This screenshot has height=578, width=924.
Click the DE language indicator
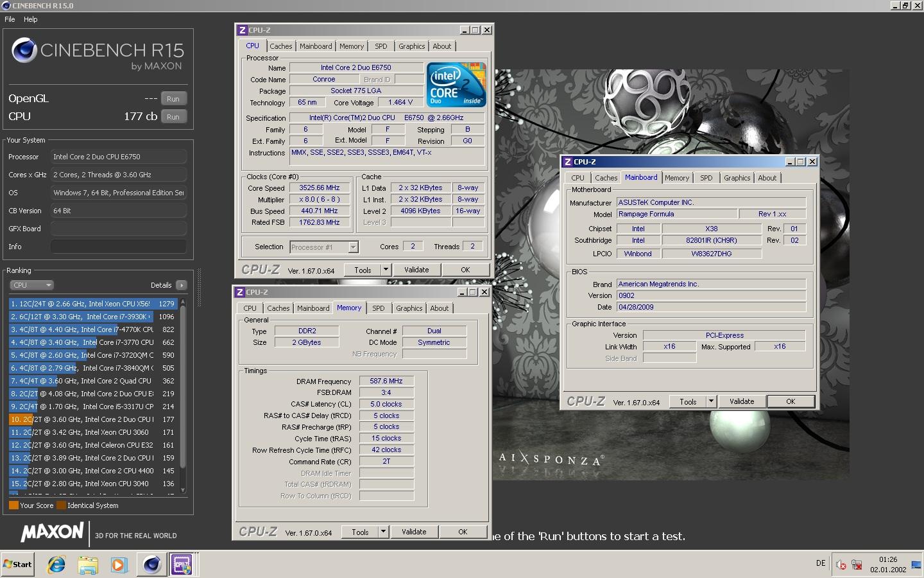click(821, 563)
